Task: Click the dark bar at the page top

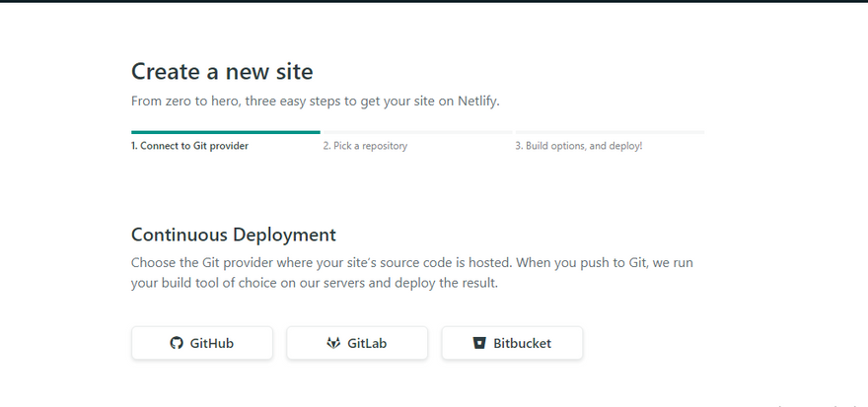Action: (434, 1)
